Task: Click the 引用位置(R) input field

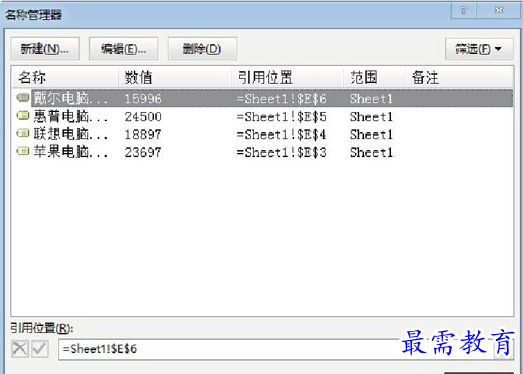Action: (x=277, y=349)
